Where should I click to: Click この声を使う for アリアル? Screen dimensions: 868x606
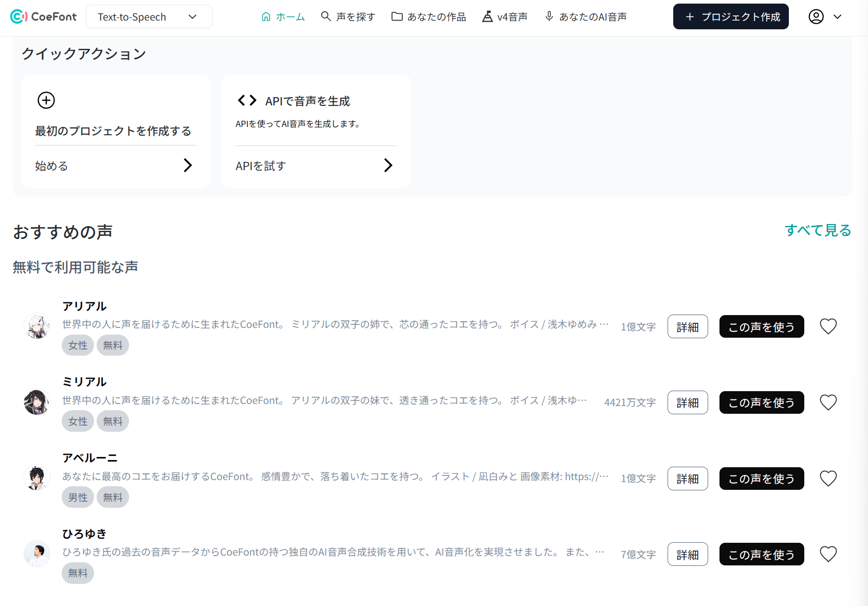tap(762, 326)
